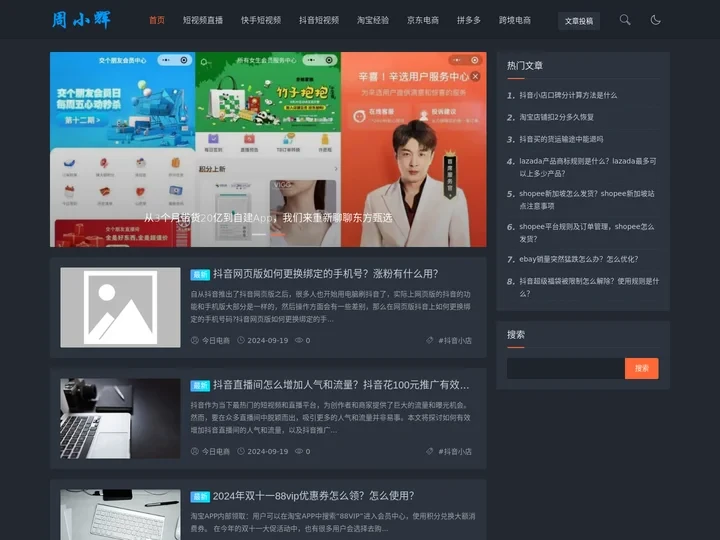Image resolution: width=720 pixels, height=540 pixels.
Task: Open hot article lazada产品商标规则是什么
Action: click(x=588, y=167)
